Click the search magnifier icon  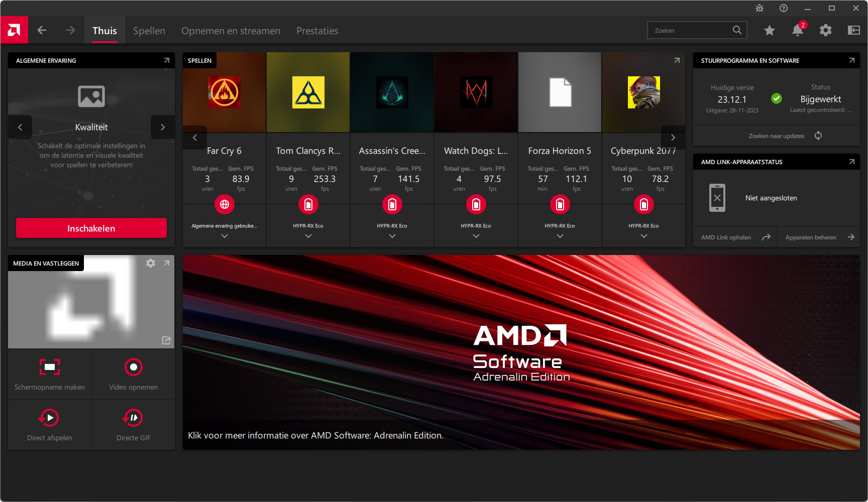[x=737, y=30]
